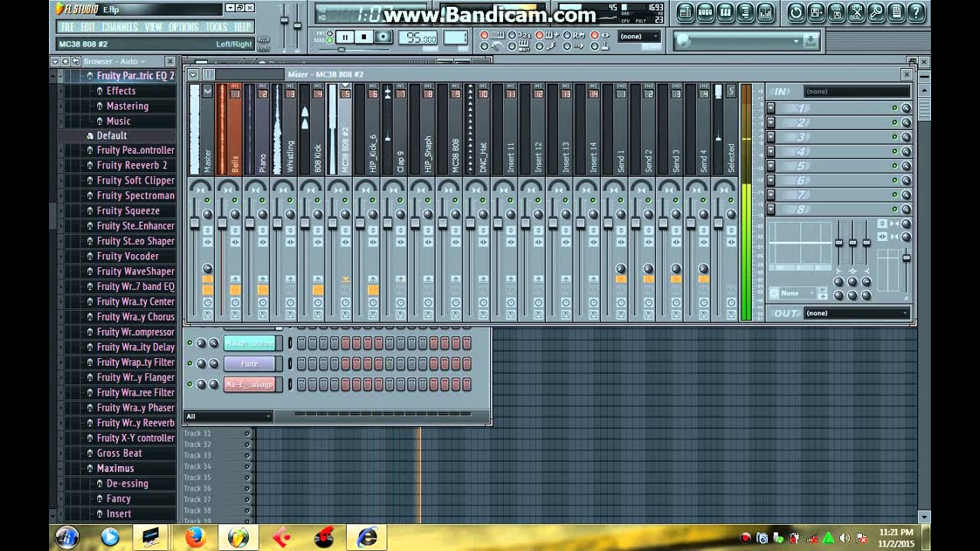Image resolution: width=980 pixels, height=551 pixels.
Task: Mute the Bells mixer track
Action: coord(235,200)
